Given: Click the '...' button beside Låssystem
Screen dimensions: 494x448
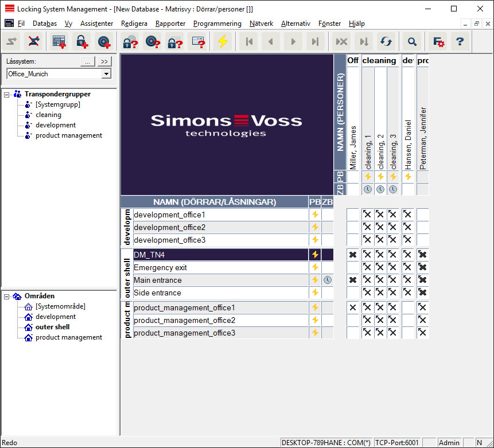Looking at the screenshot, I should [87, 61].
